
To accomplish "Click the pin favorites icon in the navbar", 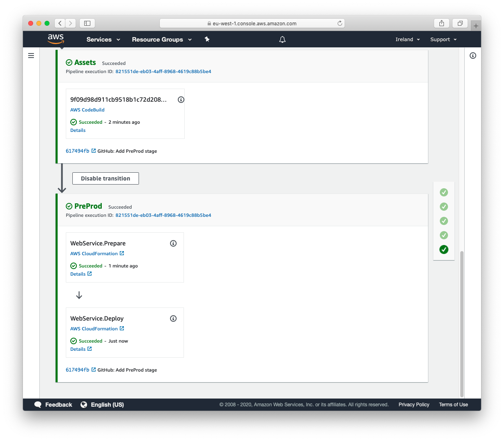I will coord(207,39).
